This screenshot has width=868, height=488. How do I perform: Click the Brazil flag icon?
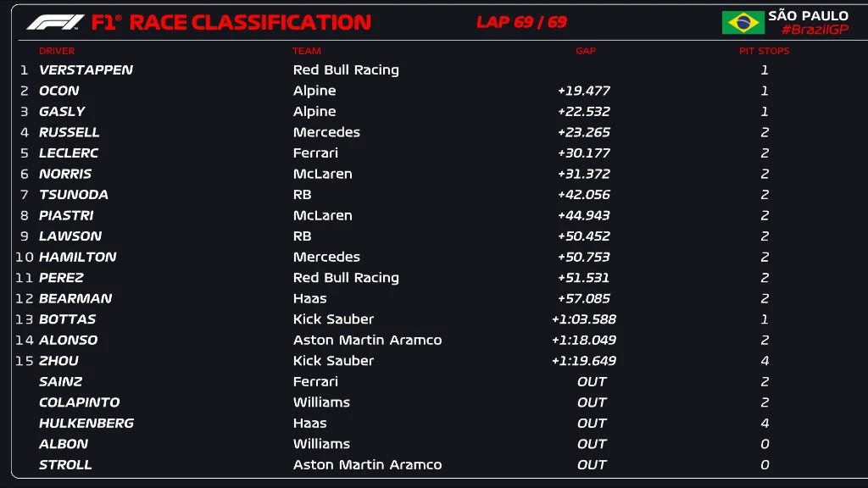click(743, 23)
